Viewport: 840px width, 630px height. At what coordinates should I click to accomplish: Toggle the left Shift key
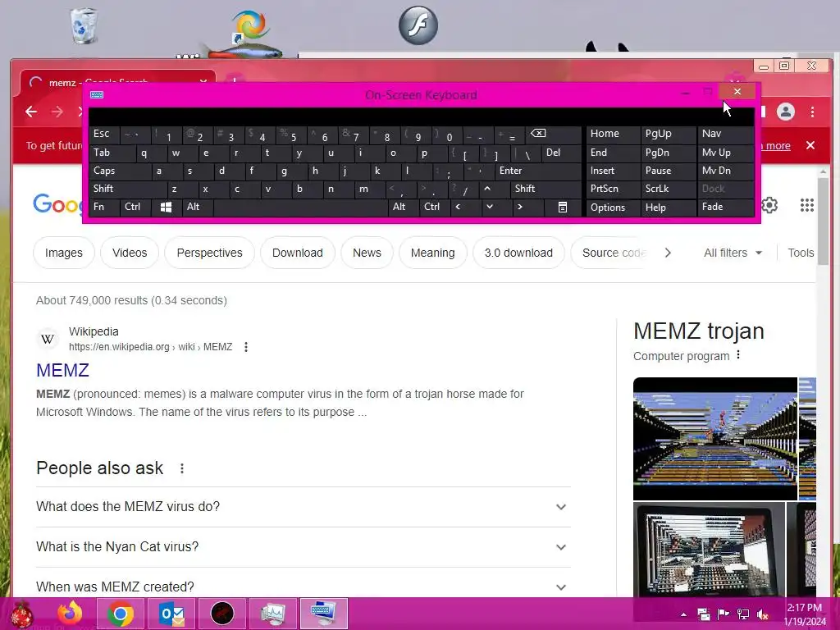127,189
